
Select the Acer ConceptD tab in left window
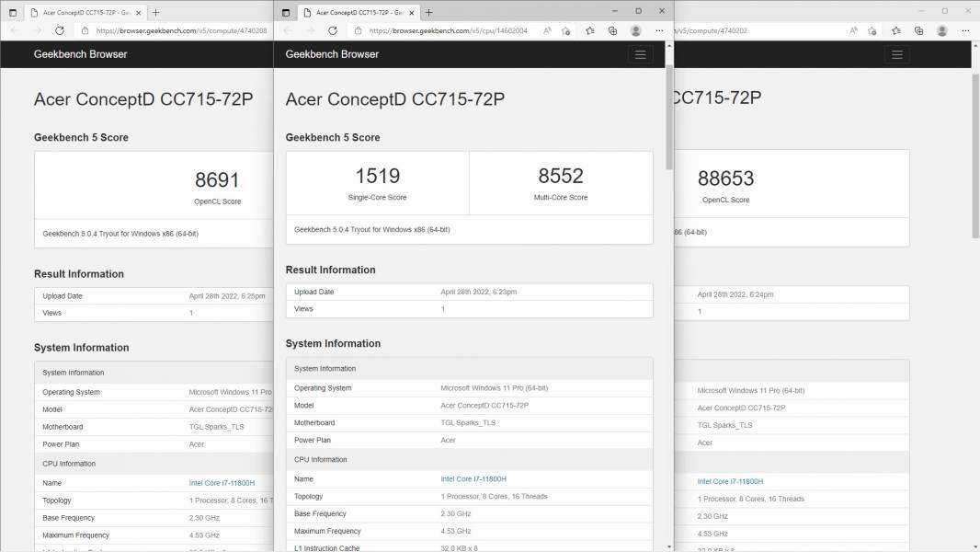point(85,13)
